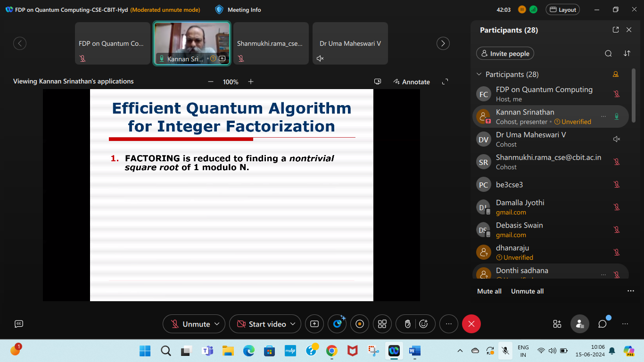Select participant Debasis Swain
Screen dimensions: 644x362
tap(551, 230)
